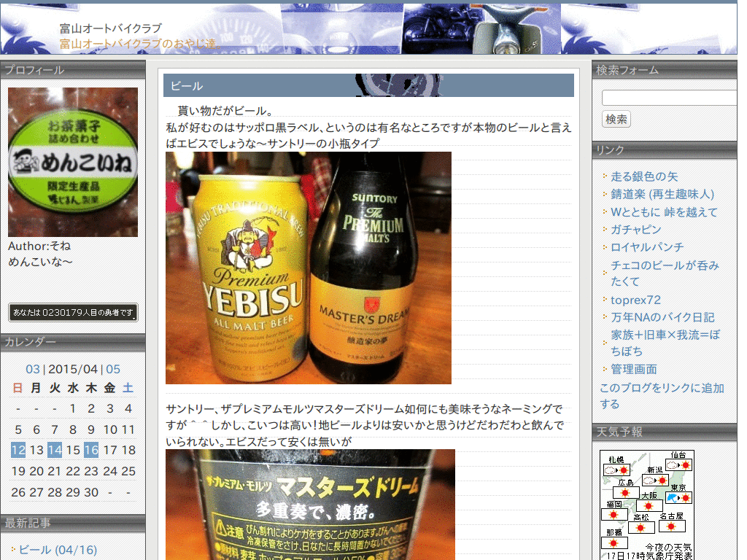The height and width of the screenshot is (560, 747).
Task: Select calendar date 16
Action: tap(91, 450)
